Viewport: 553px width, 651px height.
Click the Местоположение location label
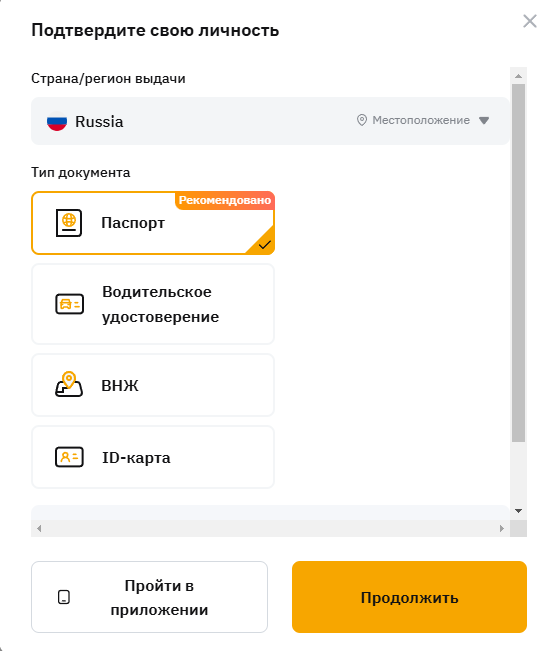click(x=421, y=120)
